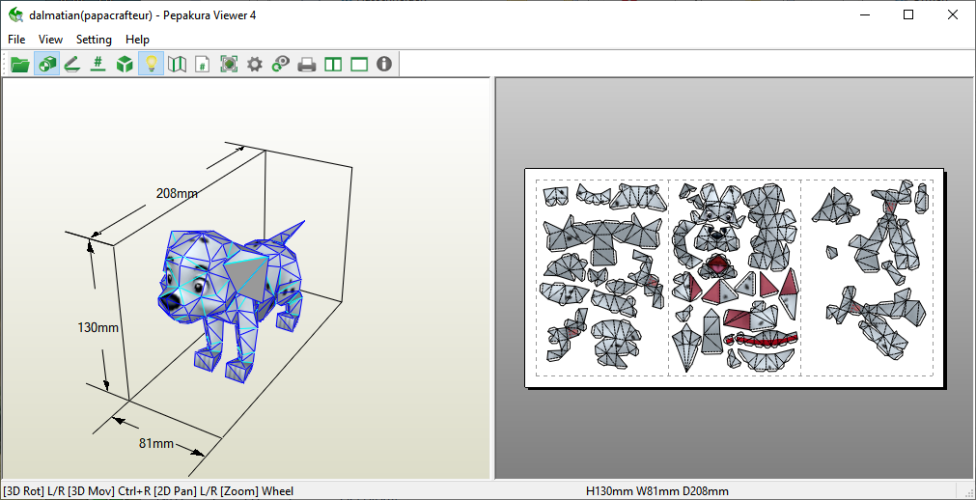Print the pattern using the printer icon
The height and width of the screenshot is (500, 976).
point(307,64)
